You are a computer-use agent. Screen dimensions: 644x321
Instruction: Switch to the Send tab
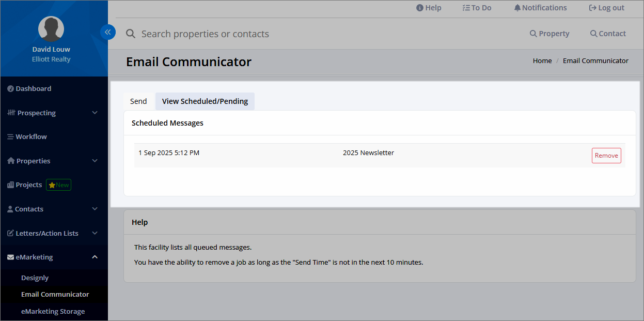coord(138,101)
